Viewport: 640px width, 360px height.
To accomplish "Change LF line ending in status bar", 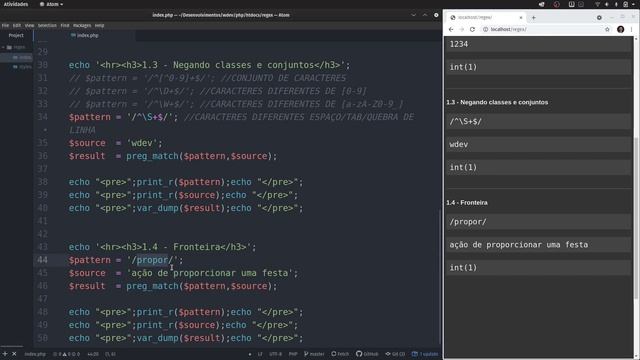I will [260, 354].
